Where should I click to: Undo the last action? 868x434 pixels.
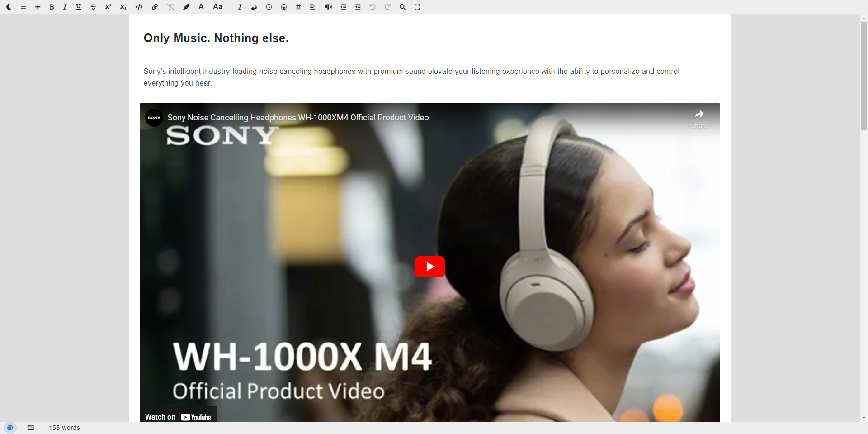(x=373, y=7)
